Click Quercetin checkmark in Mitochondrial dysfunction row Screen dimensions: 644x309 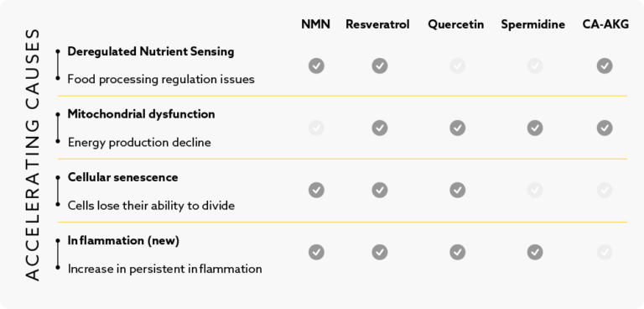tap(458, 128)
